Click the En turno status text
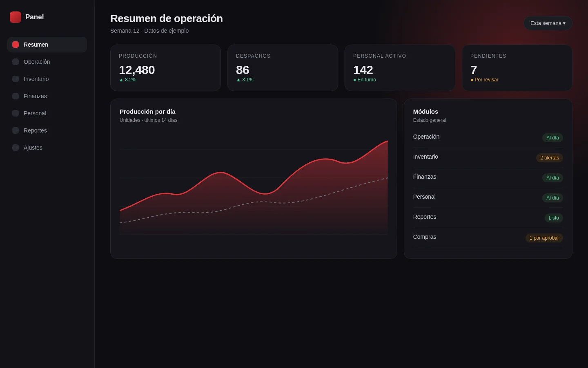Image resolution: width=588 pixels, height=368 pixels. [365, 80]
